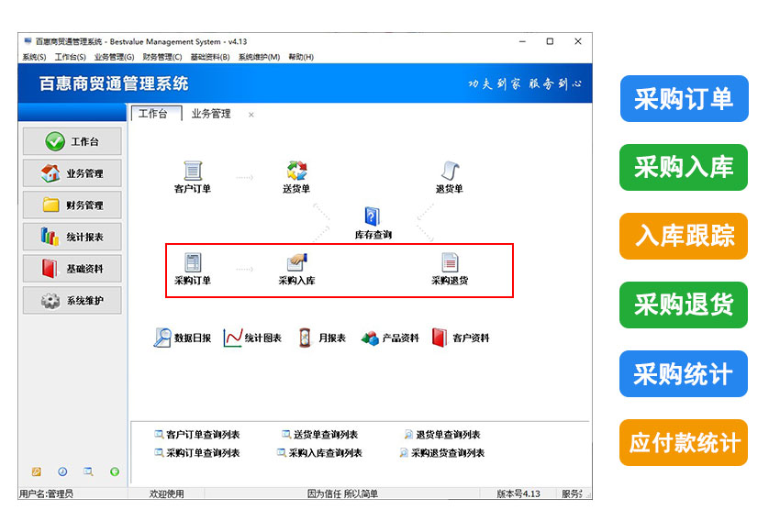Click 因为信任 所以简单 status text
Viewport: 780px width, 532px height.
[x=342, y=493]
